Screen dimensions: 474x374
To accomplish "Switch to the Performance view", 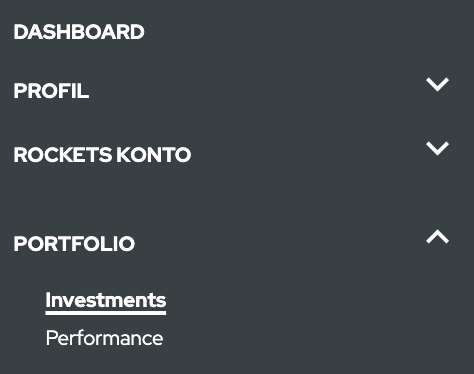I will click(x=104, y=338).
